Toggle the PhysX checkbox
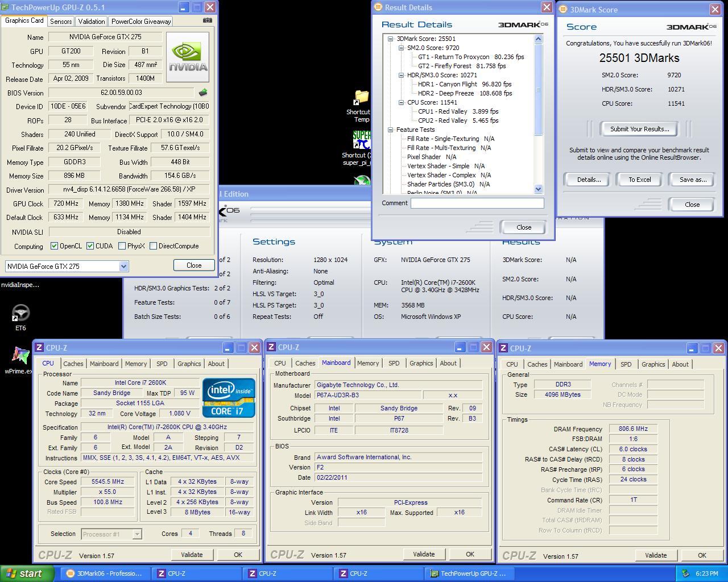 tap(122, 246)
